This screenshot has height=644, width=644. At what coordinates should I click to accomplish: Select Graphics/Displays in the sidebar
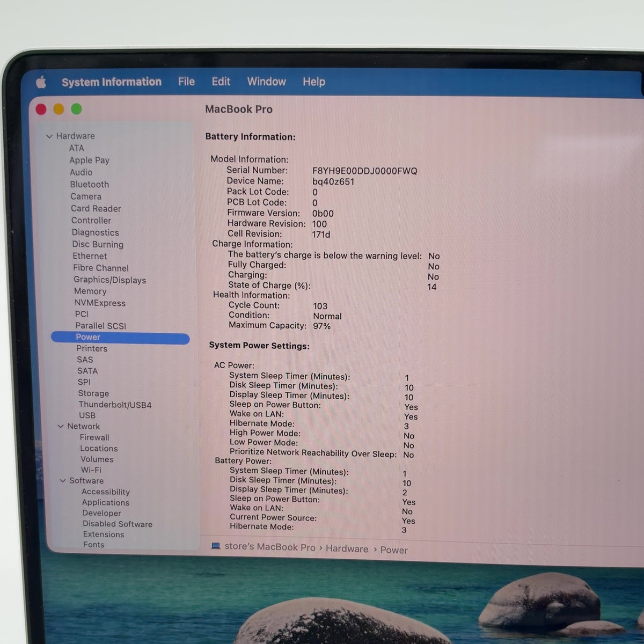coord(109,280)
